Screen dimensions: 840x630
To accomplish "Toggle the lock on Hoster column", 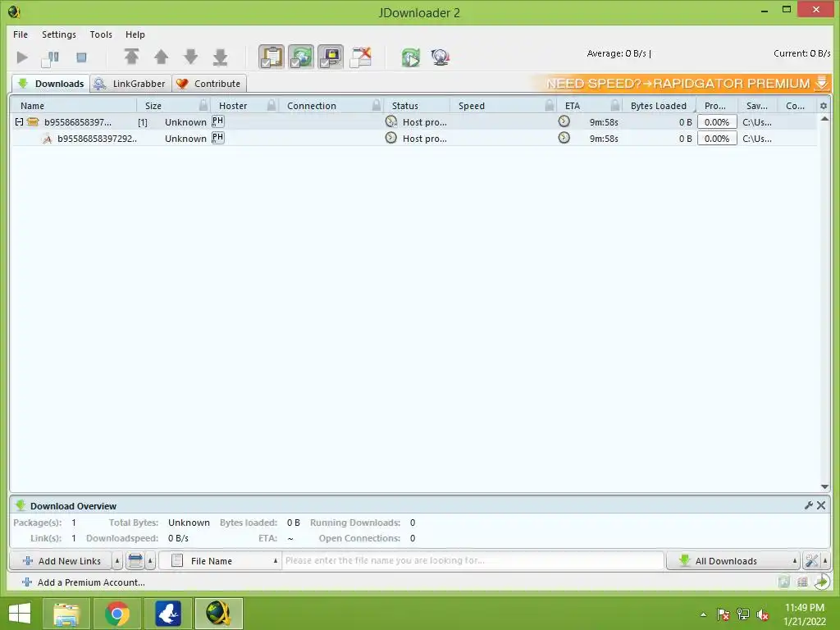I will (272, 105).
